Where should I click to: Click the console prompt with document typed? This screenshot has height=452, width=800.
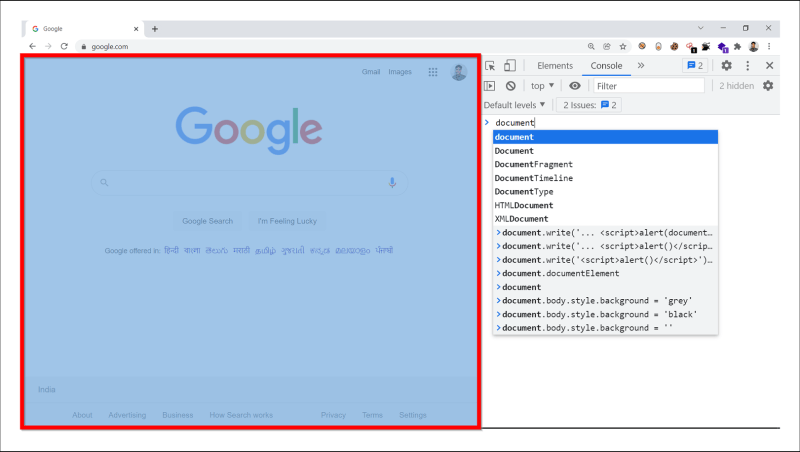515,122
